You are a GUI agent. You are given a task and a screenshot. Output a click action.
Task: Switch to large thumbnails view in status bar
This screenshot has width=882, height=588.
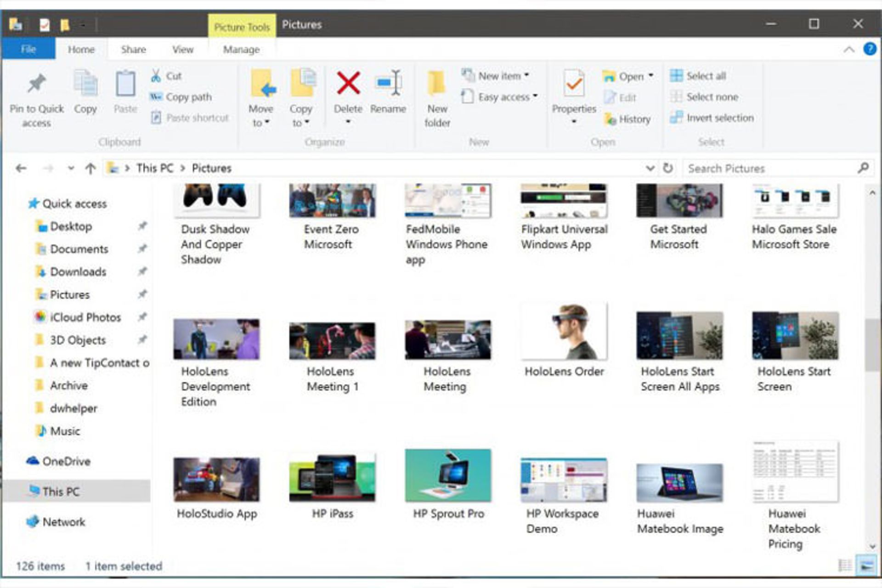pos(866,565)
